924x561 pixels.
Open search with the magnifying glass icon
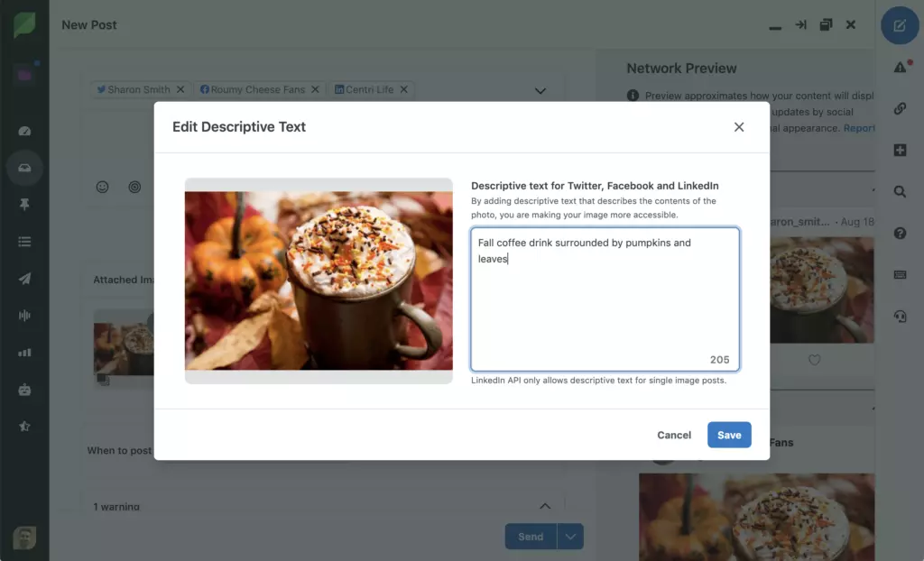[x=900, y=191]
